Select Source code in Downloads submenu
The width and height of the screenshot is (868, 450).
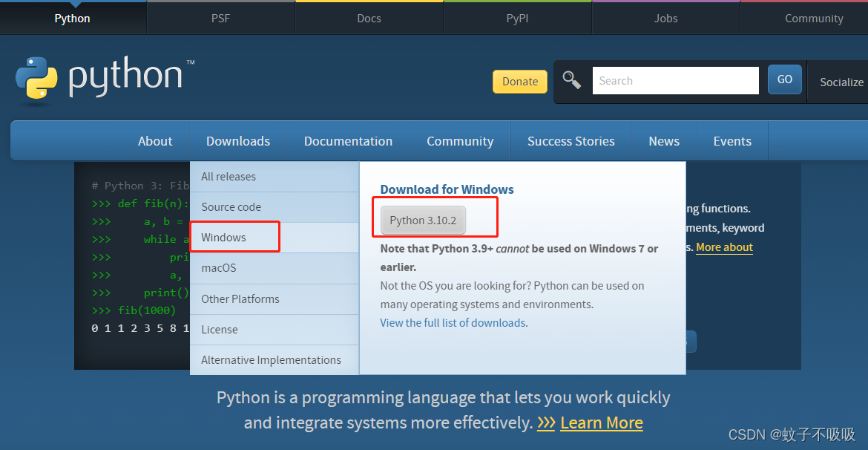(274, 207)
